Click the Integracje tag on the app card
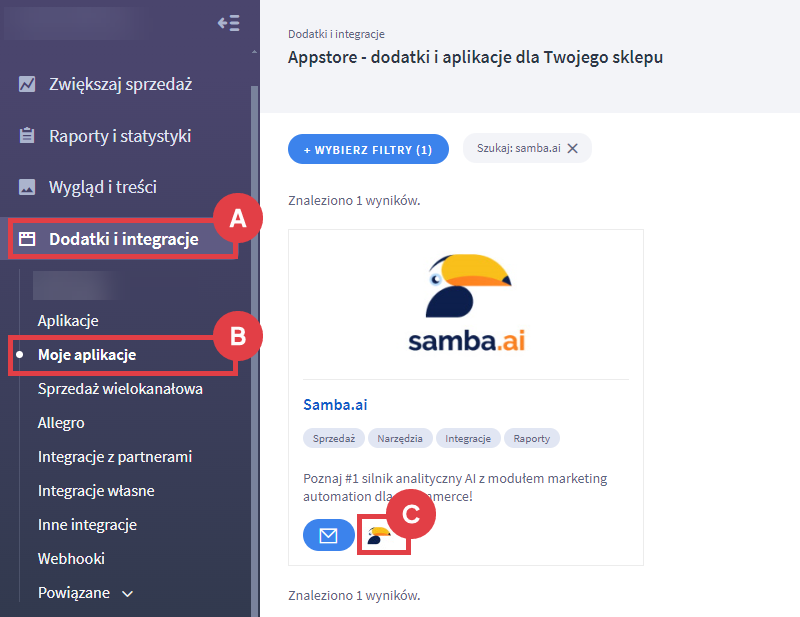The height and width of the screenshot is (617, 800). pyautogui.click(x=466, y=438)
